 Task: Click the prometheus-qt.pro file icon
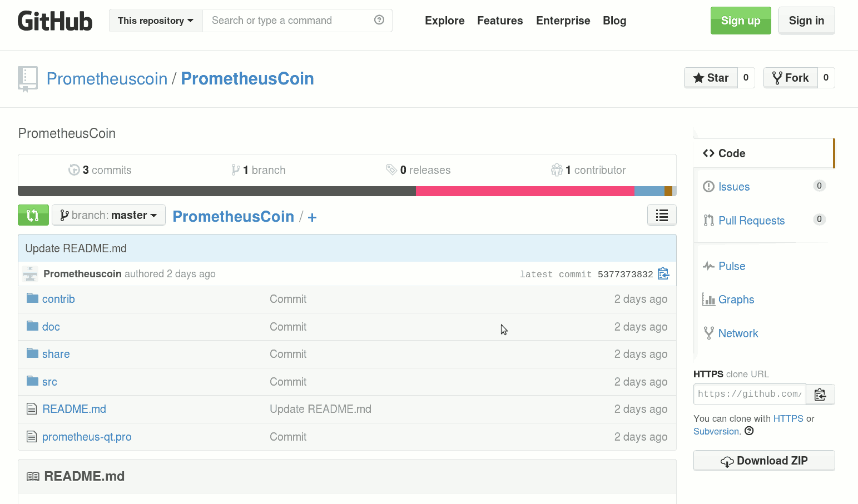[32, 437]
